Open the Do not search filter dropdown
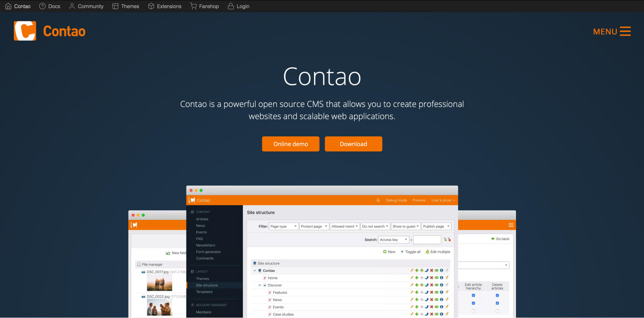The width and height of the screenshot is (644, 318). tap(375, 227)
